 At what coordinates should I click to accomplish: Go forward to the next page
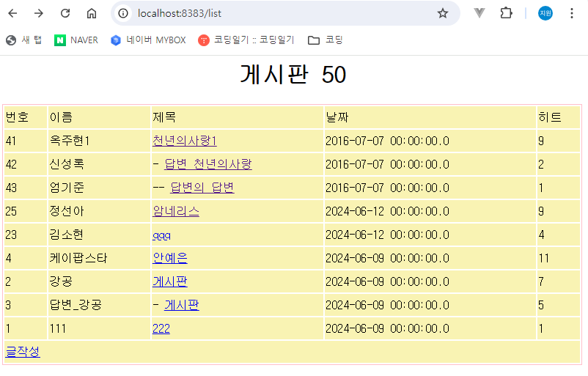39,13
